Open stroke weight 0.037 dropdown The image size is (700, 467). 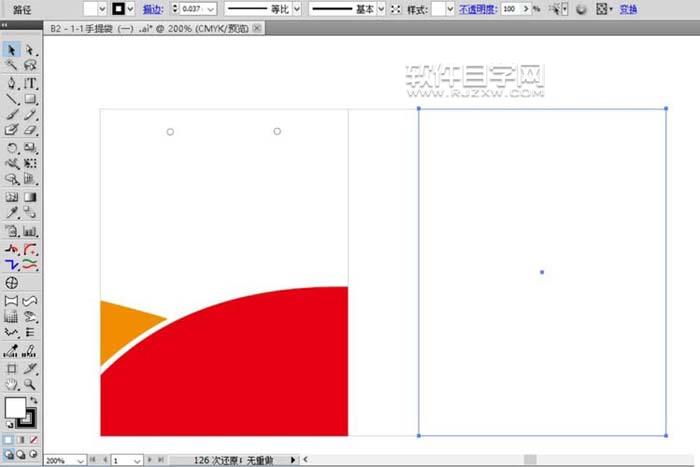211,9
